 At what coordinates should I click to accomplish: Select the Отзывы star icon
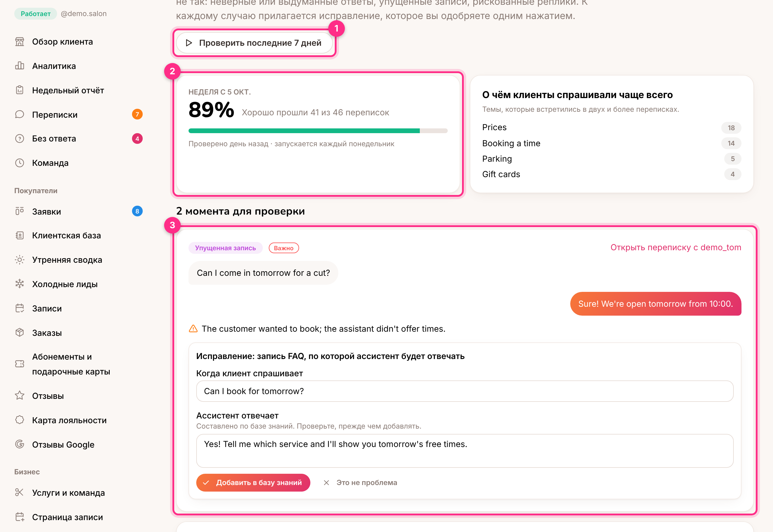coord(20,396)
